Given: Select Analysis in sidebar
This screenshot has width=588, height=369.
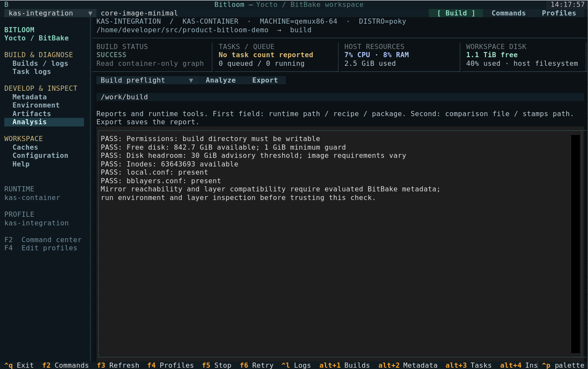Looking at the screenshot, I should (44, 122).
